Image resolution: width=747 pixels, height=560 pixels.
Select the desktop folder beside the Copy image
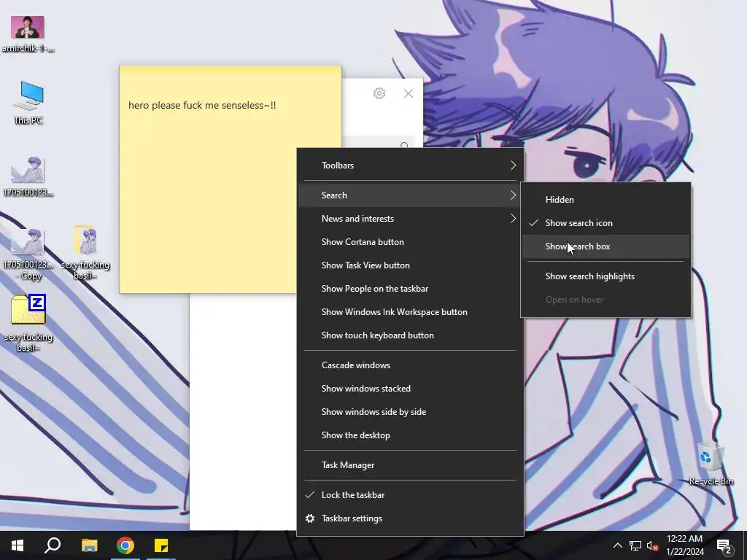pos(86,253)
